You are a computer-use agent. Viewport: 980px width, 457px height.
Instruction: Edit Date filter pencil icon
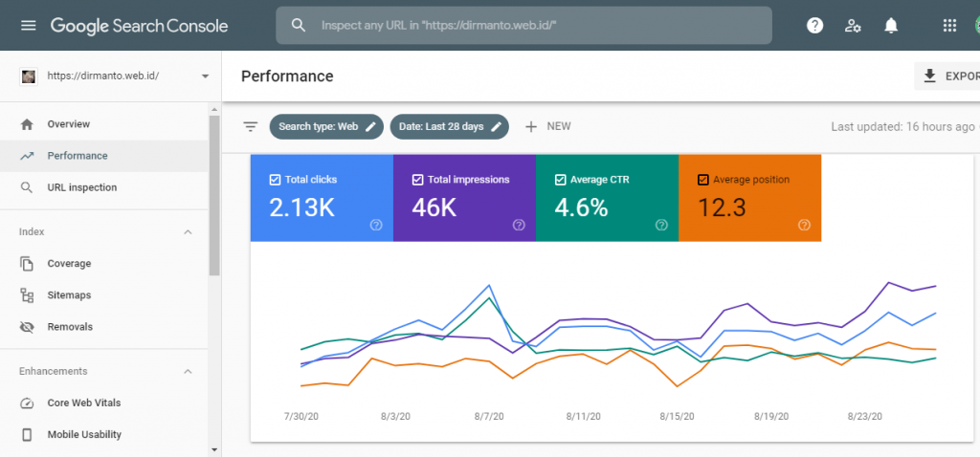(x=497, y=127)
